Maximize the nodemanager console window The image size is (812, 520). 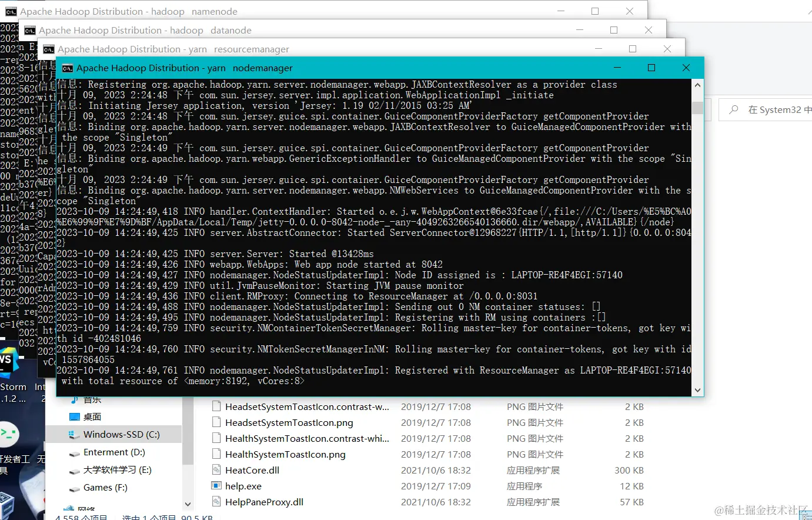[651, 68]
